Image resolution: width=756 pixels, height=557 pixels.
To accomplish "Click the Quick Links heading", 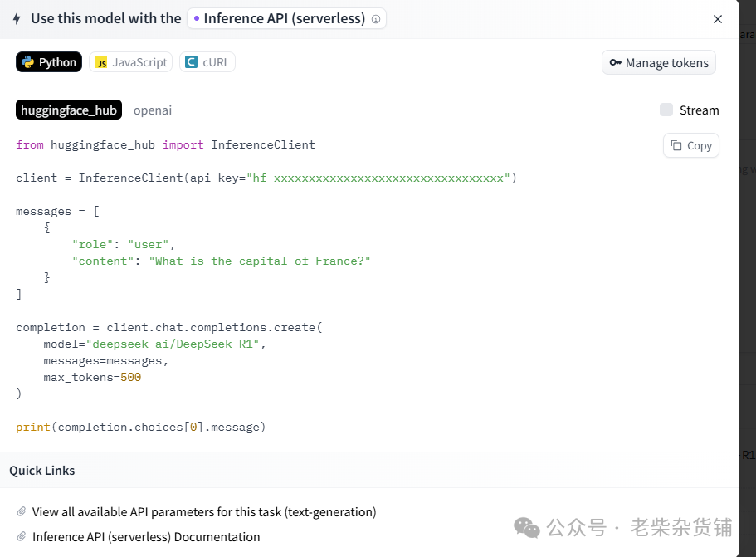I will 42,470.
